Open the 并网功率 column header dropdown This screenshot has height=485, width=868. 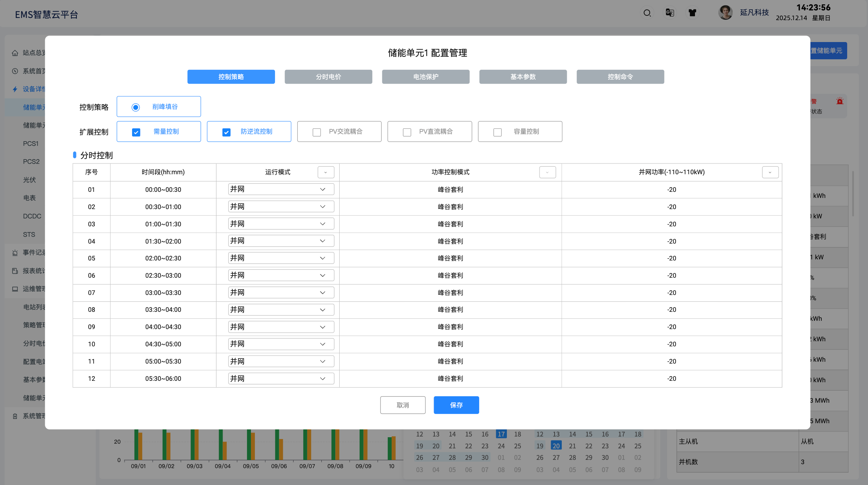[x=770, y=172]
